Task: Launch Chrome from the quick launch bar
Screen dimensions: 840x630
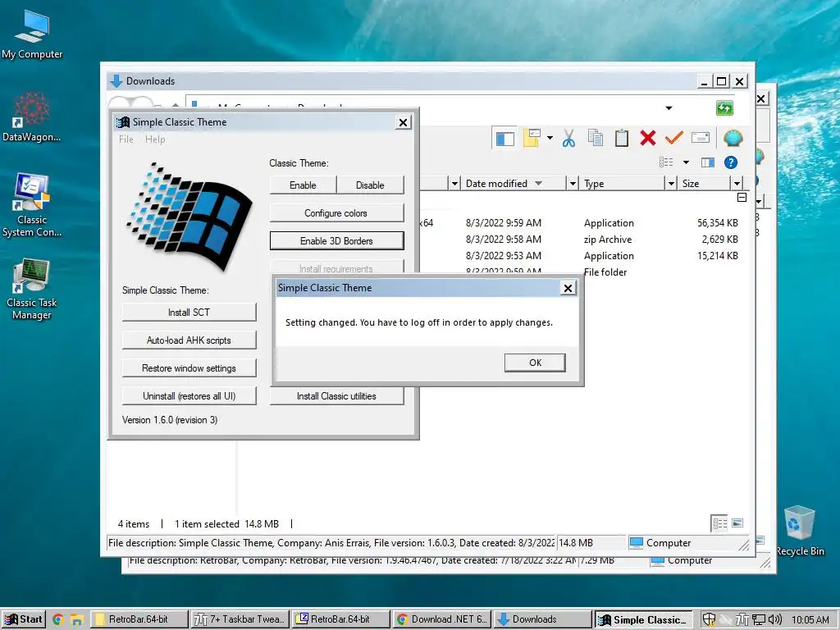Action: tap(58, 620)
